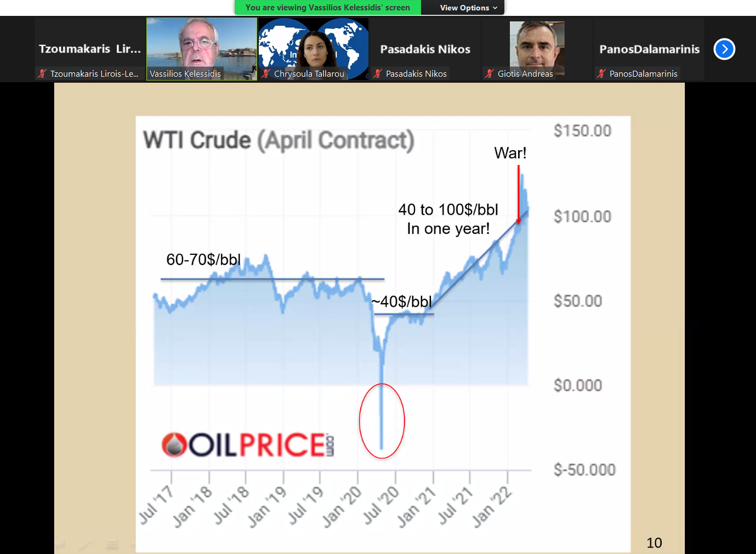Click the green screen-sharing notification banner

point(328,8)
